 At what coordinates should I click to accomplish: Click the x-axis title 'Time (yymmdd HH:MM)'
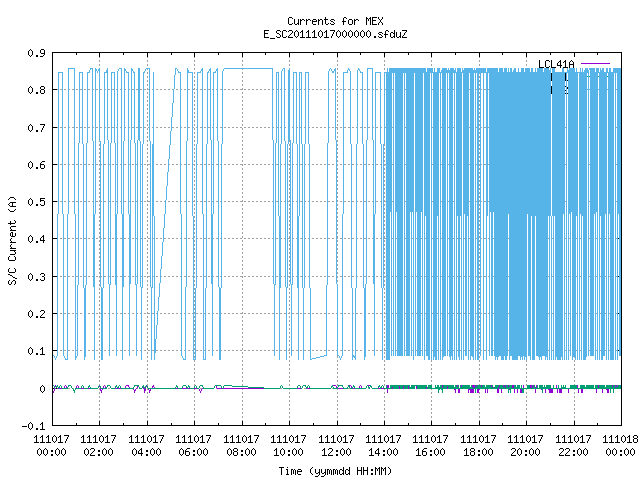[x=335, y=471]
